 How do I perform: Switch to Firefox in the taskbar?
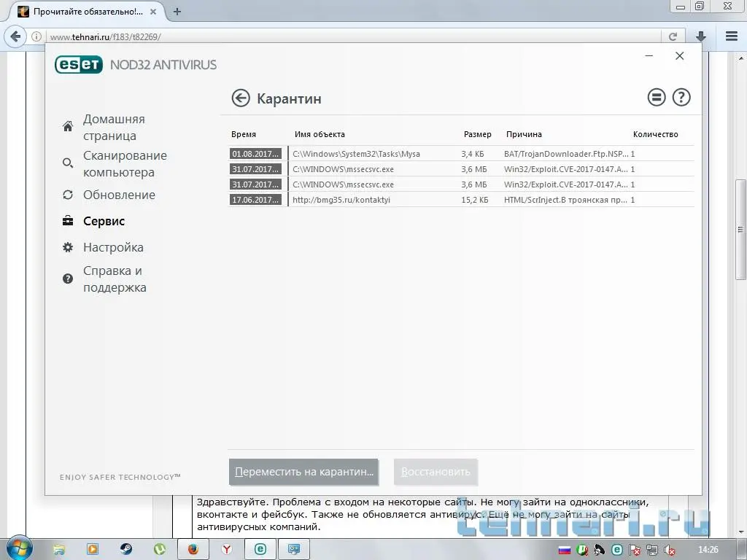coord(193,550)
